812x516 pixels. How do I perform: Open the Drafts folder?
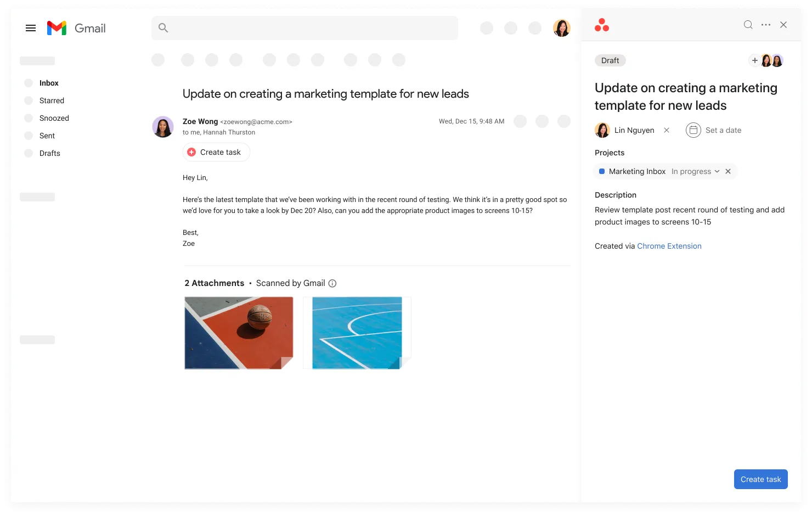pyautogui.click(x=49, y=153)
